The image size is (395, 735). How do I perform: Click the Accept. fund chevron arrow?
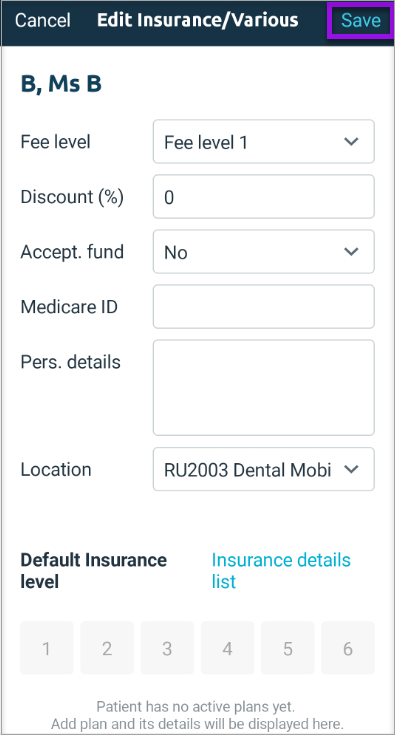351,252
